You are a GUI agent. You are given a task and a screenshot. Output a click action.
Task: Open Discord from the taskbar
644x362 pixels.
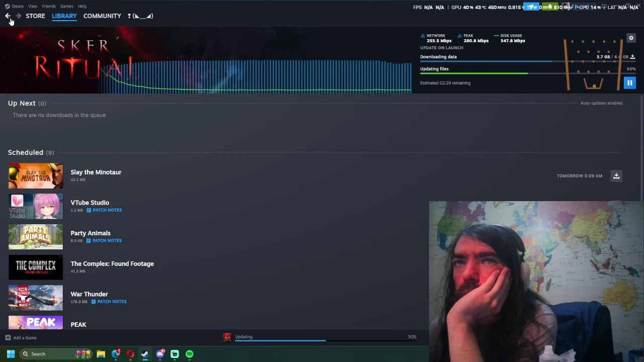[160, 354]
